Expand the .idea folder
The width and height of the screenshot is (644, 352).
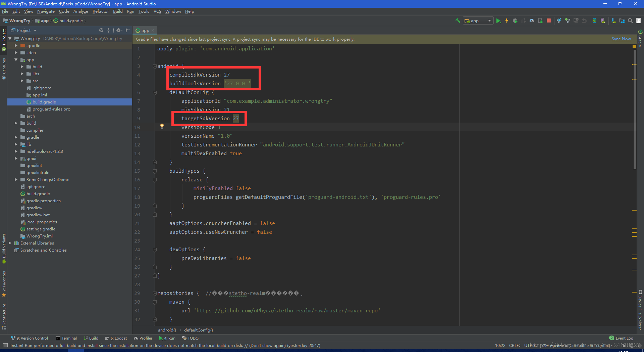pyautogui.click(x=16, y=52)
